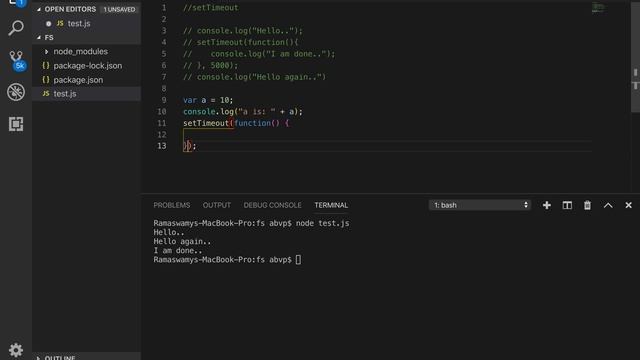
Task: Open the Manage gear menu
Action: click(16, 350)
